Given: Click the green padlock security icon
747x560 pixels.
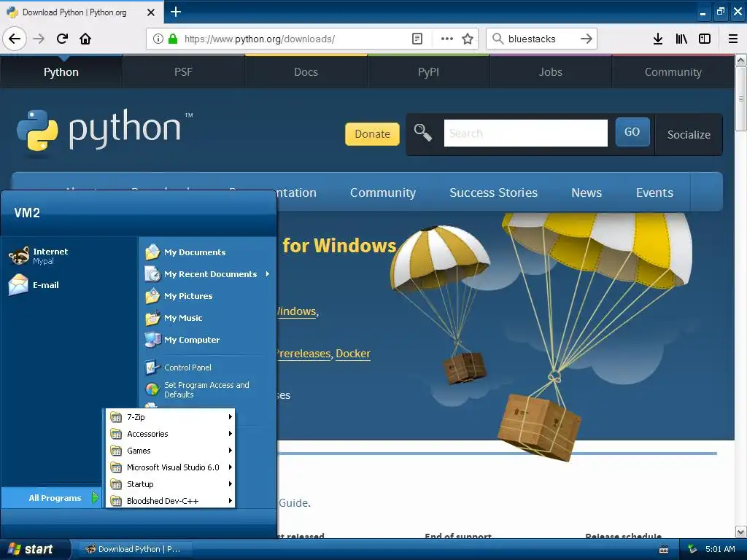Looking at the screenshot, I should pos(173,39).
